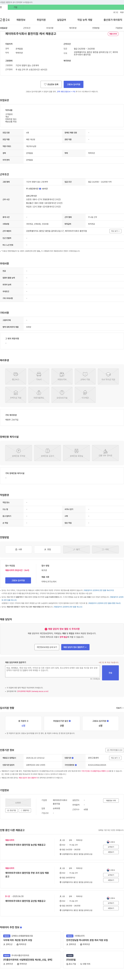
Task: Click the 개인정보보호법 상세 보기 button
Action: pos(47,647)
